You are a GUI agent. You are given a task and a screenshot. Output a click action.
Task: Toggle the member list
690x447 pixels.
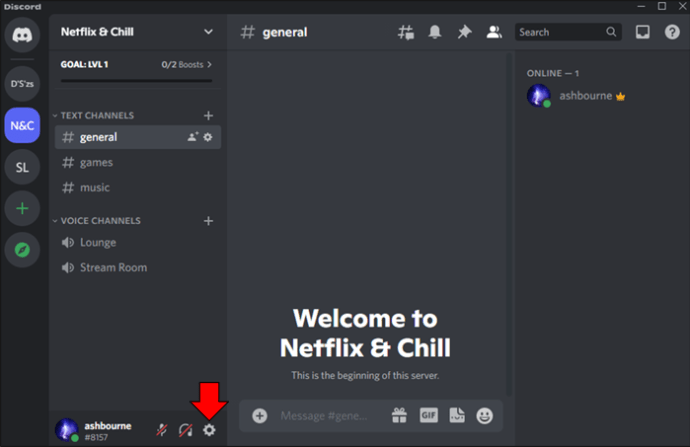point(494,32)
